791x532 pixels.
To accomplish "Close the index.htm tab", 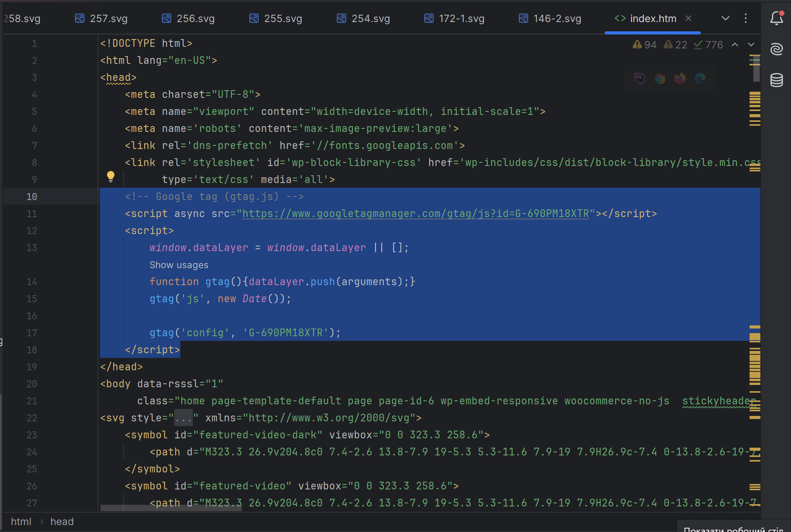I will point(688,18).
